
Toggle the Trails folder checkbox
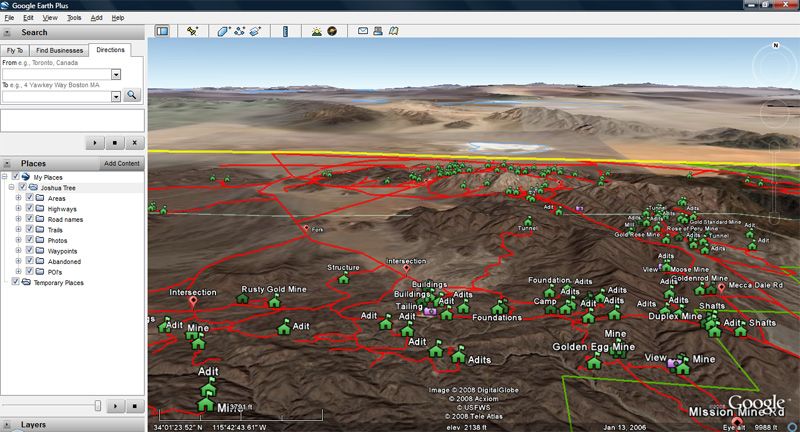(x=30, y=230)
